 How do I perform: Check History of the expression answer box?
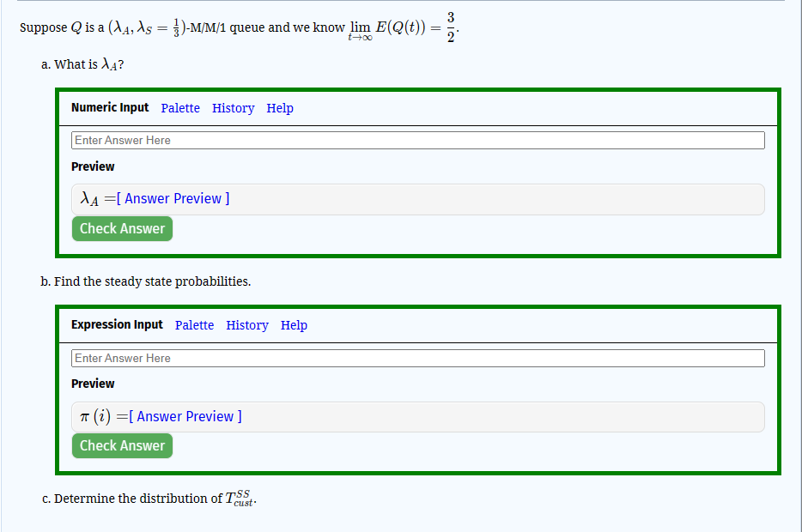[247, 325]
